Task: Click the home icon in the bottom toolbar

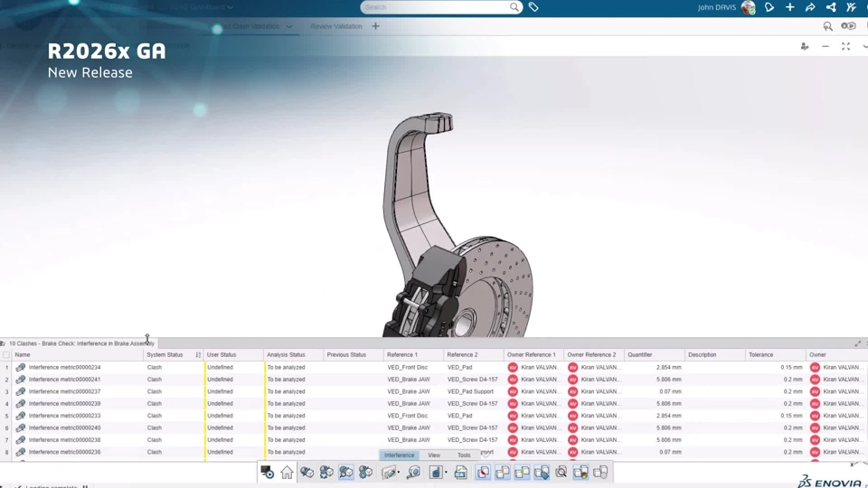Action: coord(287,472)
